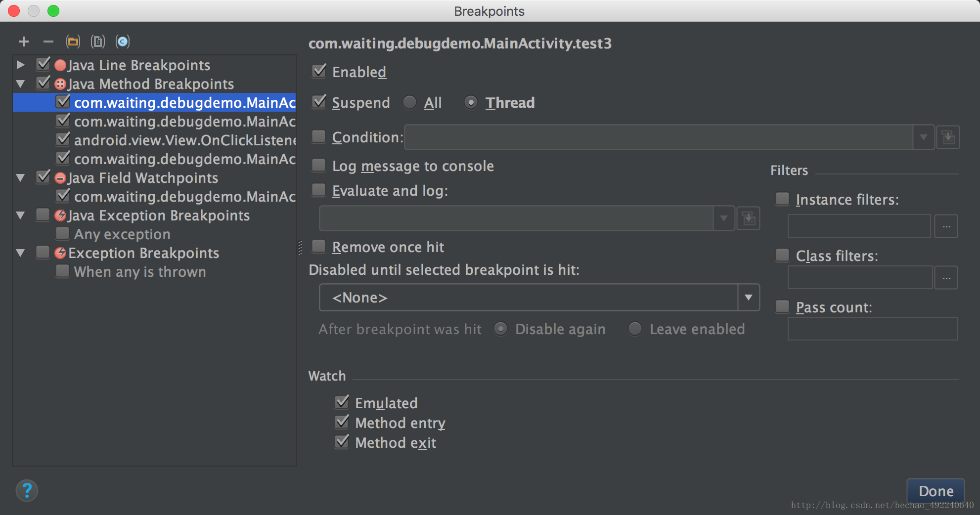Select the android.view.View.OnClickListener breakpoint
980x515 pixels.
[x=184, y=140]
